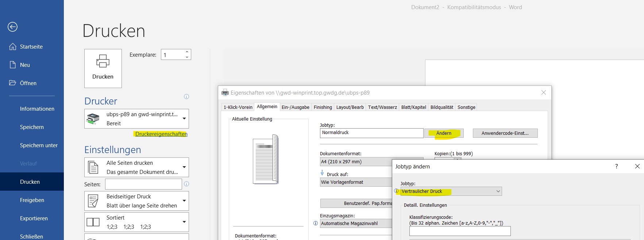The height and width of the screenshot is (240, 644).
Task: Open Anwendercode-Einst... settings button
Action: 505,133
